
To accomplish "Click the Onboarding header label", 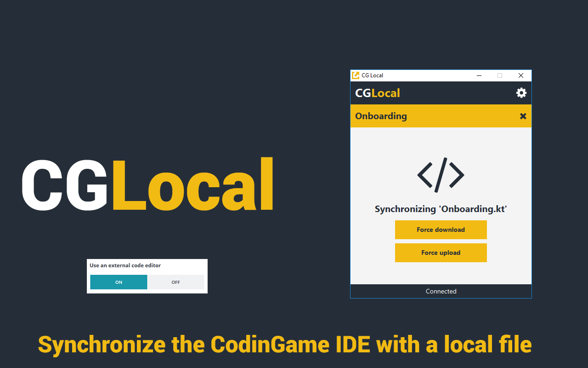I will pyautogui.click(x=381, y=116).
